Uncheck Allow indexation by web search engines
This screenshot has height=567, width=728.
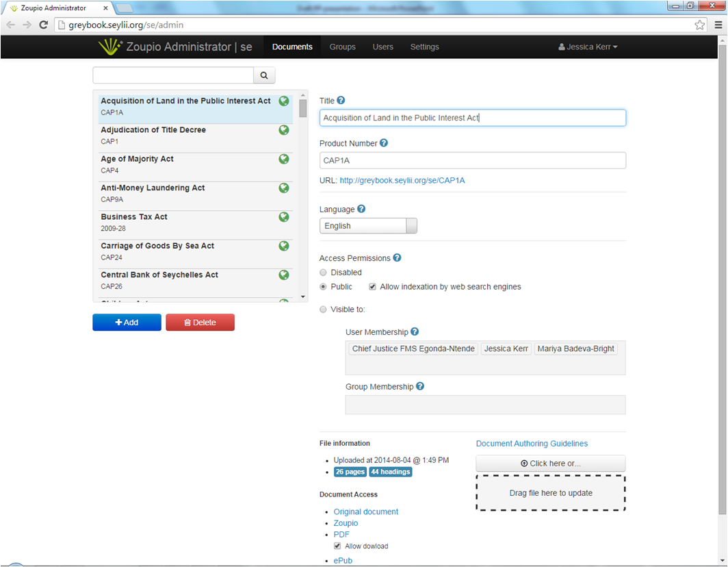click(x=373, y=287)
